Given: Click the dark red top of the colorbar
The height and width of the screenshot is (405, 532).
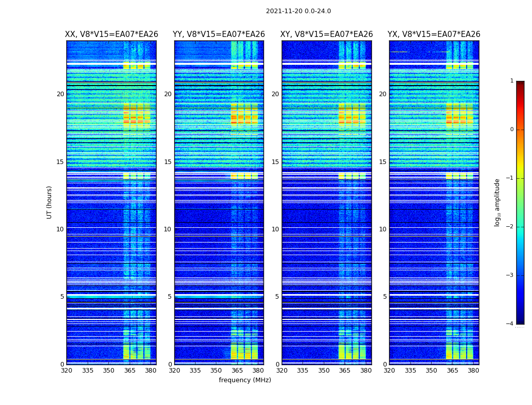Looking at the screenshot, I should tap(520, 84).
